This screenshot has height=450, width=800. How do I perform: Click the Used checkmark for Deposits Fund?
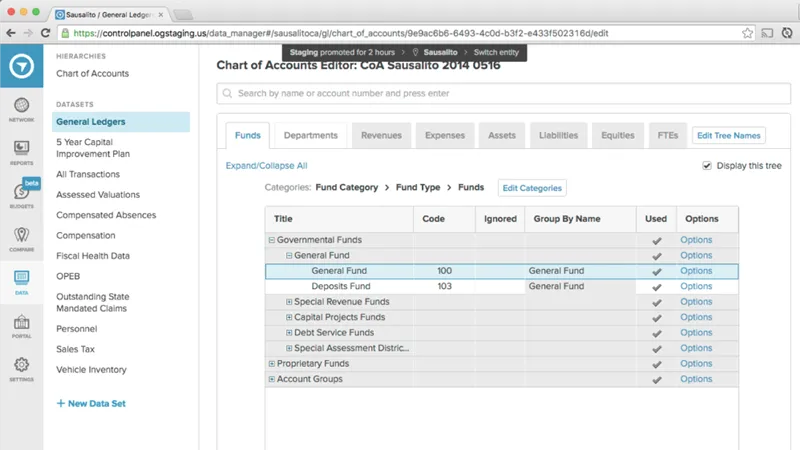657,287
